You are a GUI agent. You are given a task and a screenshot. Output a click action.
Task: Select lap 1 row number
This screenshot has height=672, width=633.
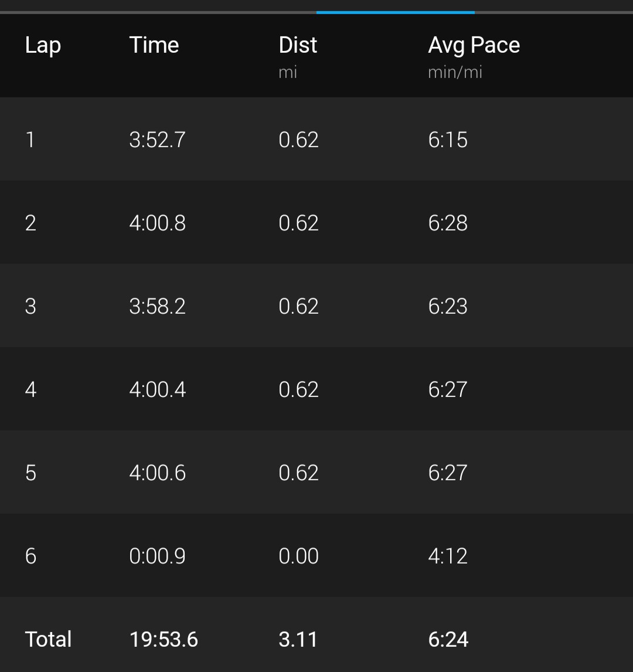[x=30, y=140]
